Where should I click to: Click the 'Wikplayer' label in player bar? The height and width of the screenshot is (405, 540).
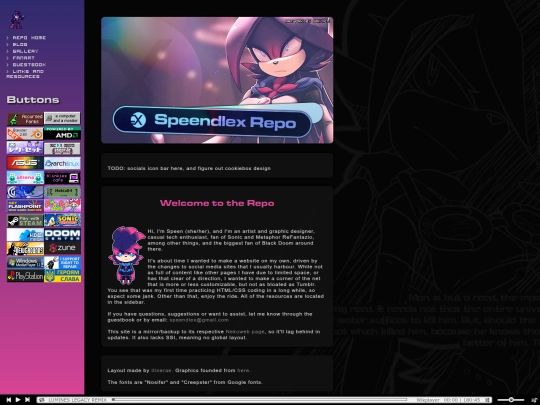pyautogui.click(x=428, y=400)
